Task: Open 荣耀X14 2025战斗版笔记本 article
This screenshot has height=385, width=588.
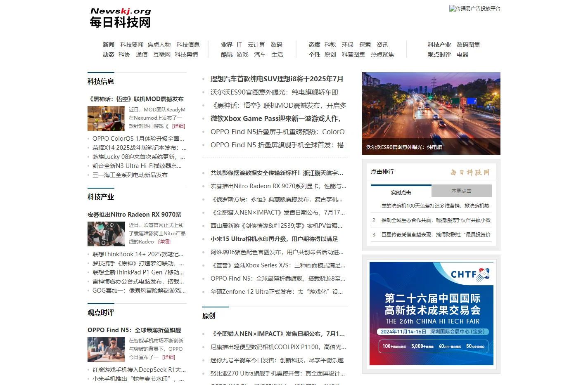Action: coord(140,148)
